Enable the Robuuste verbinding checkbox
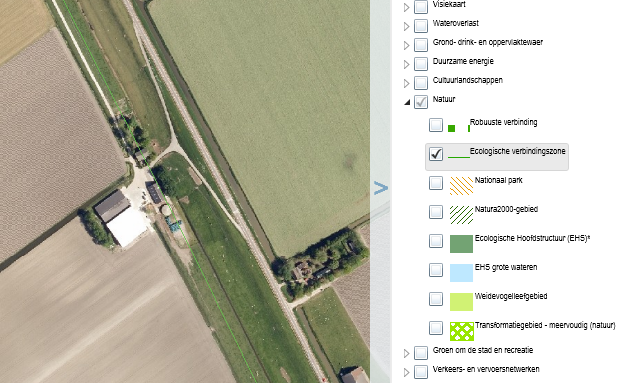The width and height of the screenshot is (624, 385). pos(436,125)
